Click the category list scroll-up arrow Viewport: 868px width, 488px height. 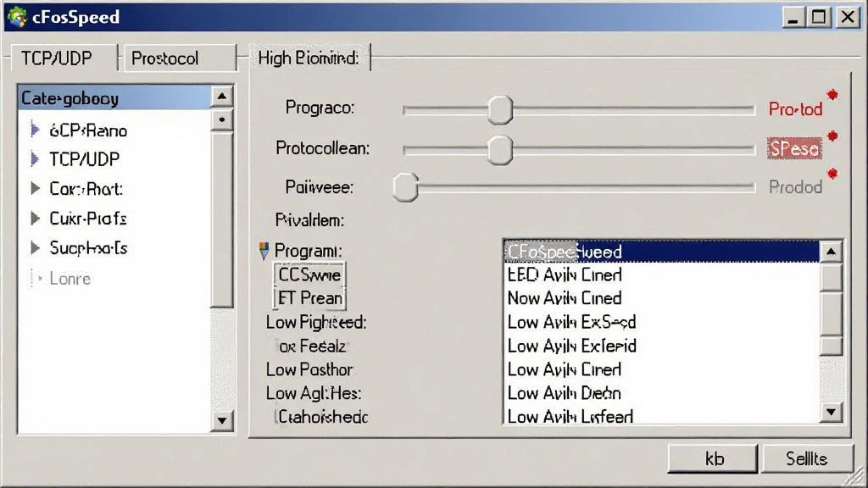[x=222, y=97]
